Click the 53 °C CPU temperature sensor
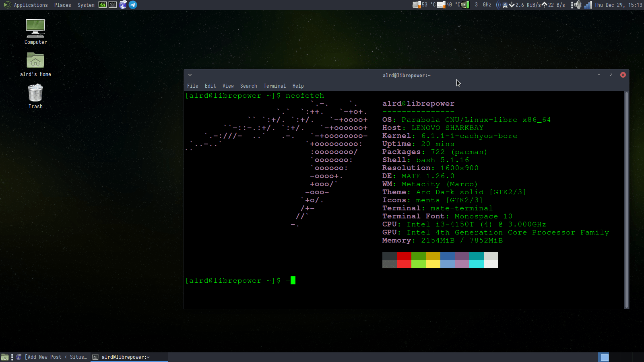Viewport: 644px width, 362px height. point(424,5)
